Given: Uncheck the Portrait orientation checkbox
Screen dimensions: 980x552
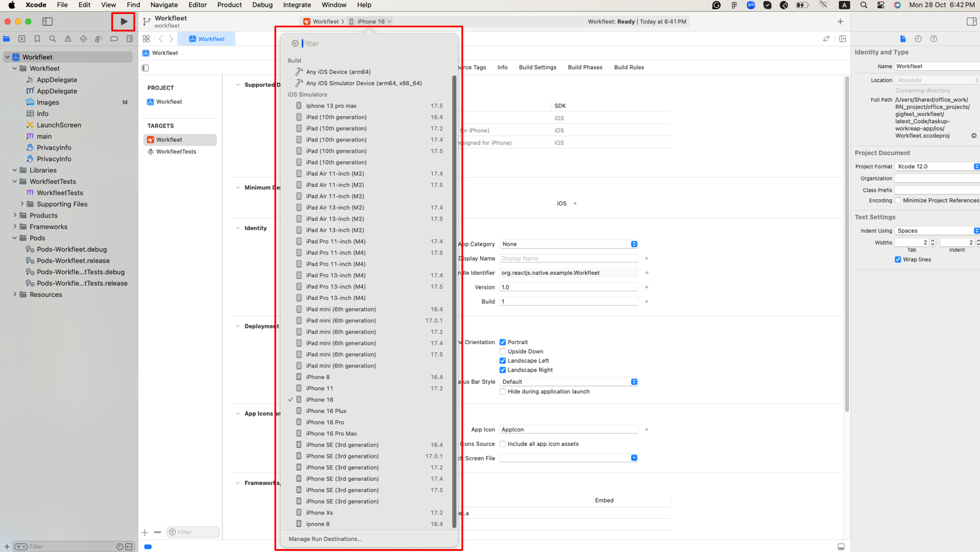Looking at the screenshot, I should [503, 342].
